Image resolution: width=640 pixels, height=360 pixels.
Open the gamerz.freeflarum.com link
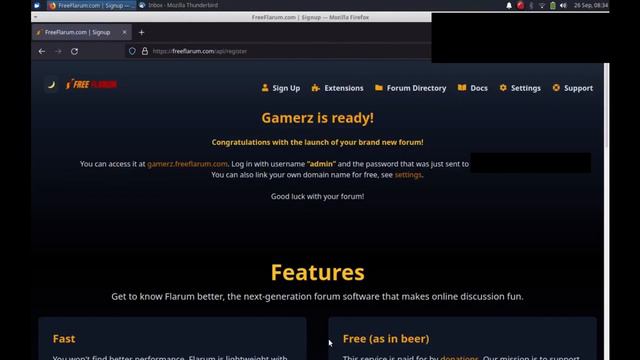(187, 164)
